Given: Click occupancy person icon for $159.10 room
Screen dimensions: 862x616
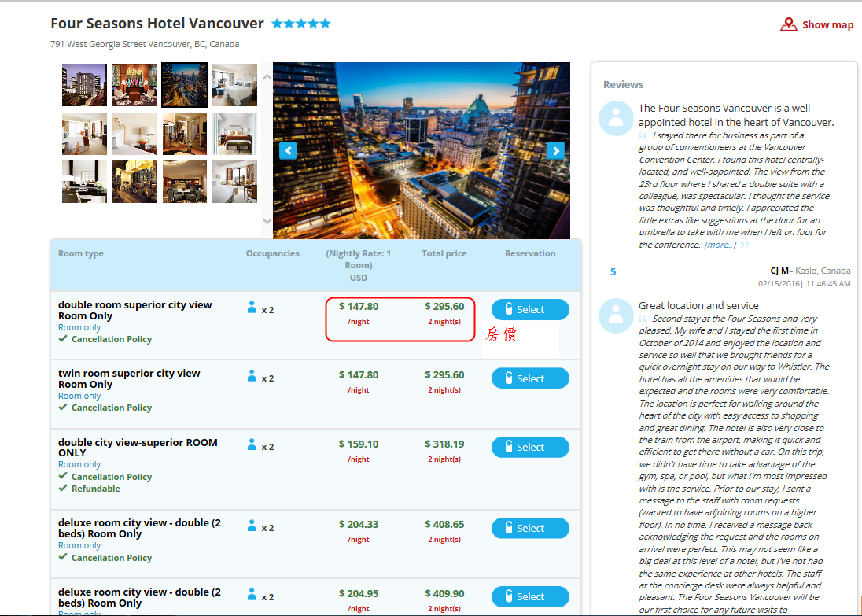Looking at the screenshot, I should (x=252, y=444).
